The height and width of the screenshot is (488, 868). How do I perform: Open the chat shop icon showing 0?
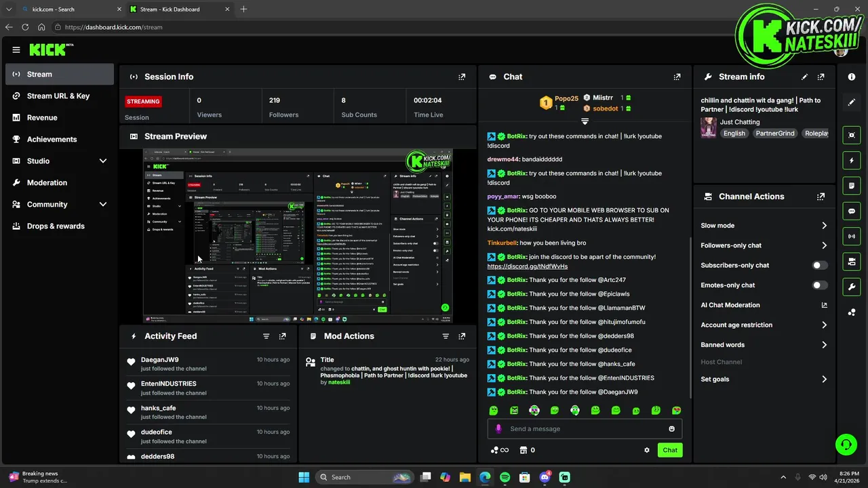pyautogui.click(x=527, y=450)
